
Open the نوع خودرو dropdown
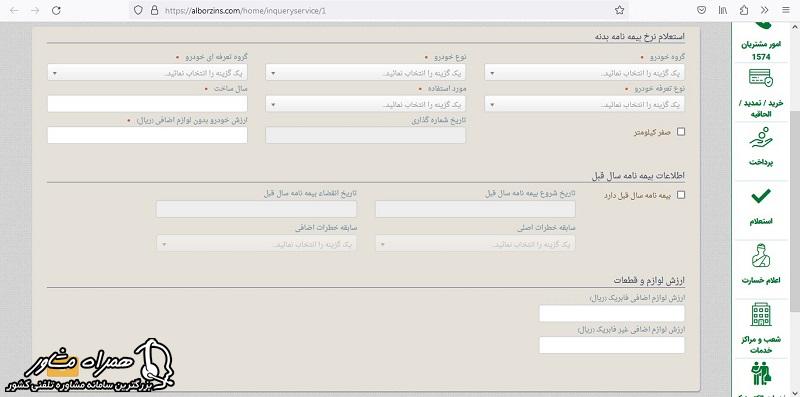pyautogui.click(x=365, y=72)
